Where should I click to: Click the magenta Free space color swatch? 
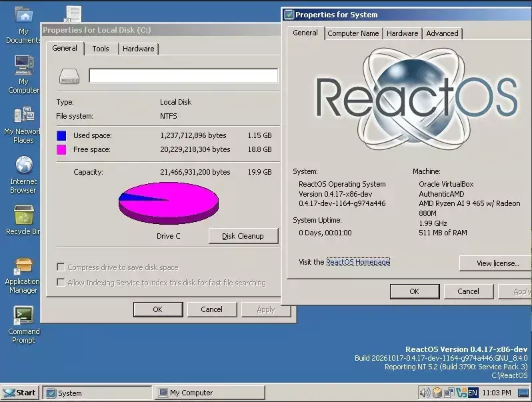61,149
